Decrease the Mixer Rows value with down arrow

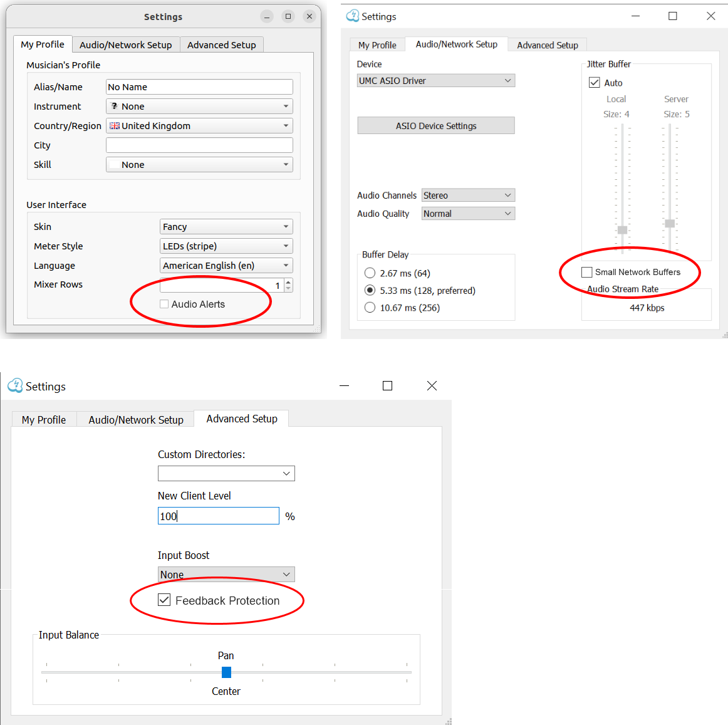(x=288, y=288)
